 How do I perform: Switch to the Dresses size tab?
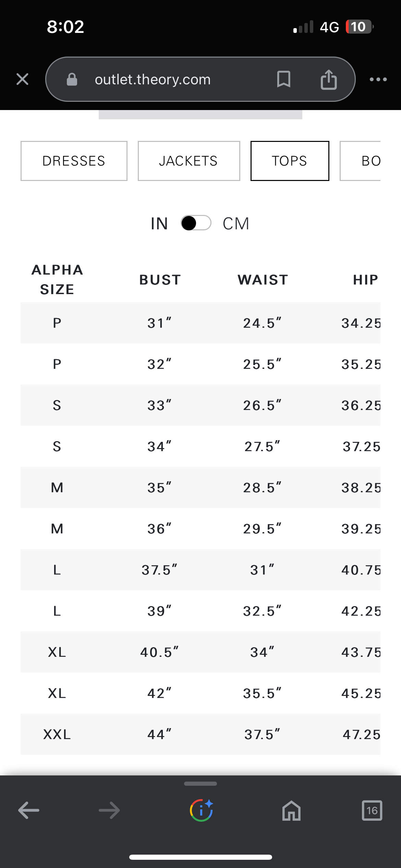pyautogui.click(x=74, y=161)
